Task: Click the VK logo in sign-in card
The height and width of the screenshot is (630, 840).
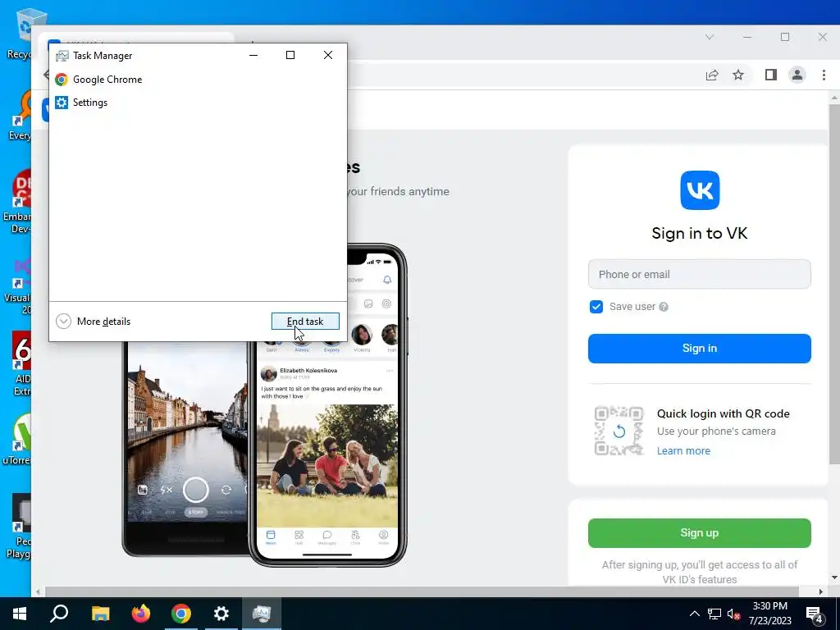Action: coord(700,190)
